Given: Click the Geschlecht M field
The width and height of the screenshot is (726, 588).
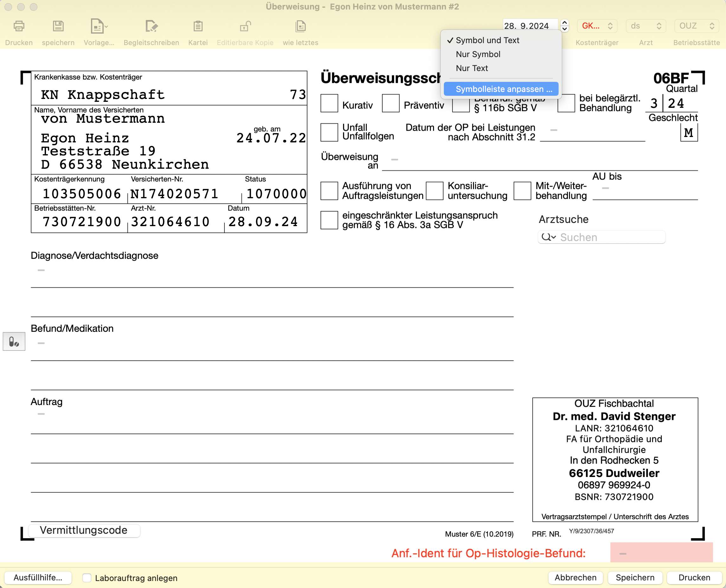Looking at the screenshot, I should (x=689, y=133).
